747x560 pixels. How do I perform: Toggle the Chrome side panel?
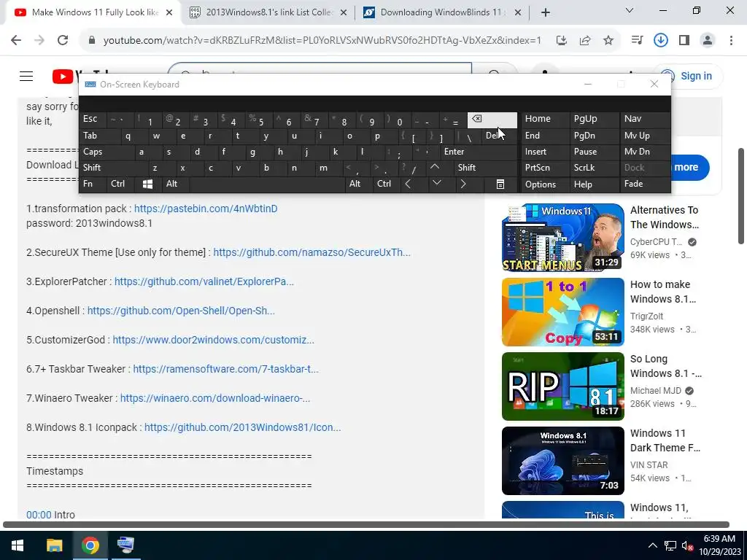click(684, 41)
